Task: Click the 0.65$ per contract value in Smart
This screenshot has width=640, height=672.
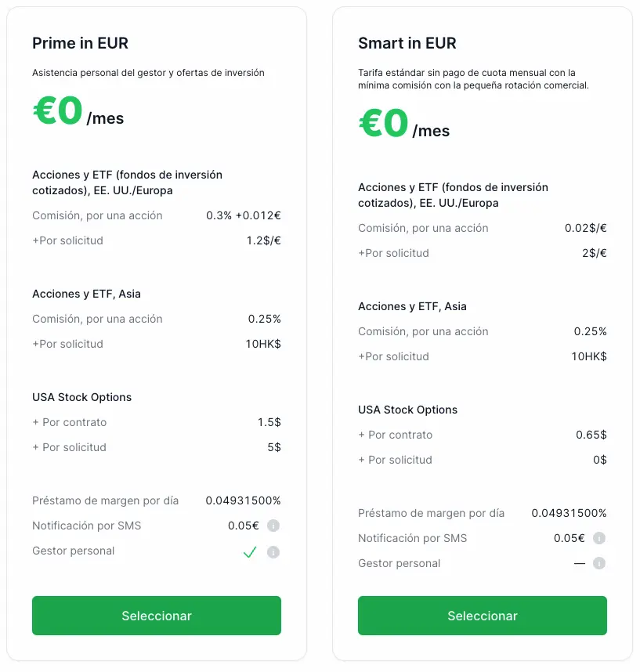Action: [591, 435]
